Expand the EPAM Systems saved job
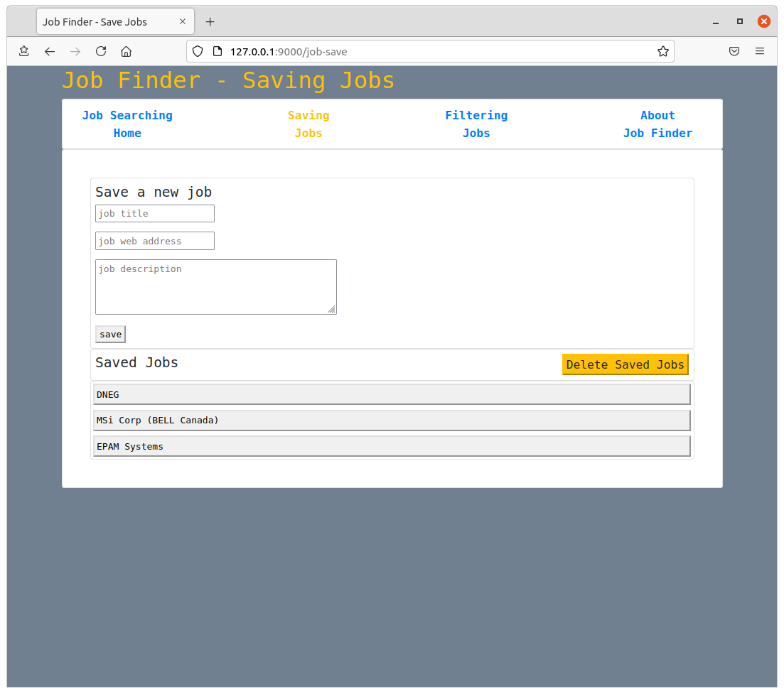The image size is (784, 694). click(392, 446)
